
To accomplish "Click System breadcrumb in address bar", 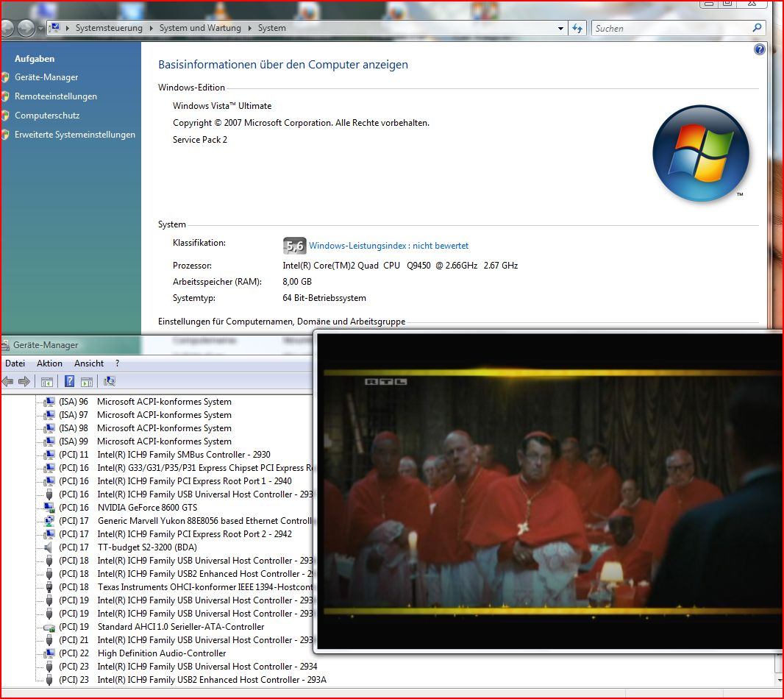I will (272, 28).
